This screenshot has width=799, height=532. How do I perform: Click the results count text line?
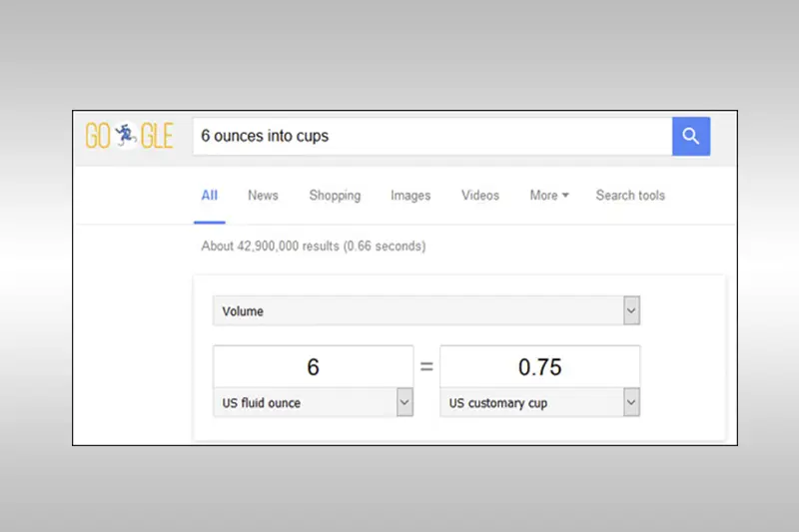pyautogui.click(x=314, y=246)
